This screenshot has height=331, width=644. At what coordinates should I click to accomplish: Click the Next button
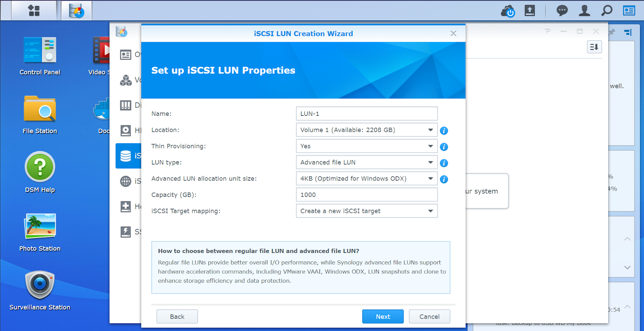point(383,317)
